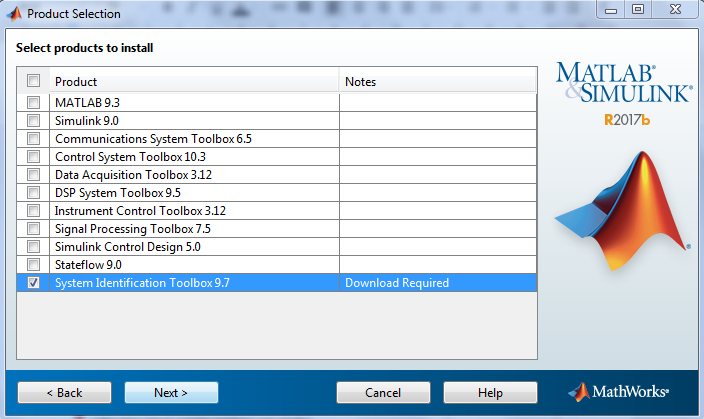The image size is (704, 419).
Task: Close the Product Selection window
Action: pos(676,9)
